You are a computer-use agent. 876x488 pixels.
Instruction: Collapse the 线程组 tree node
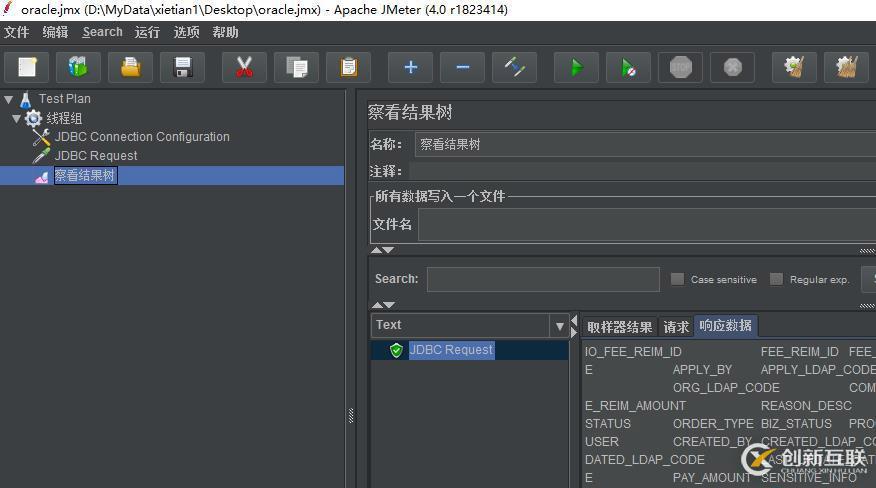point(16,119)
